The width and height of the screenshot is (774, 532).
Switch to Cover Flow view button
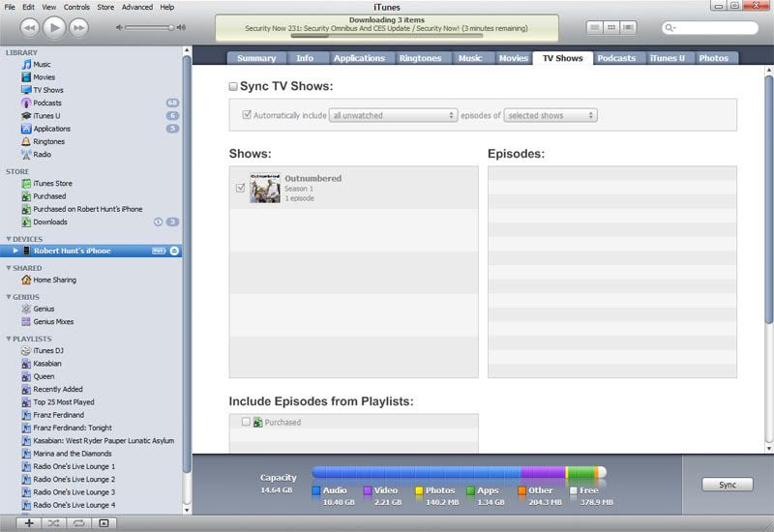click(x=628, y=27)
